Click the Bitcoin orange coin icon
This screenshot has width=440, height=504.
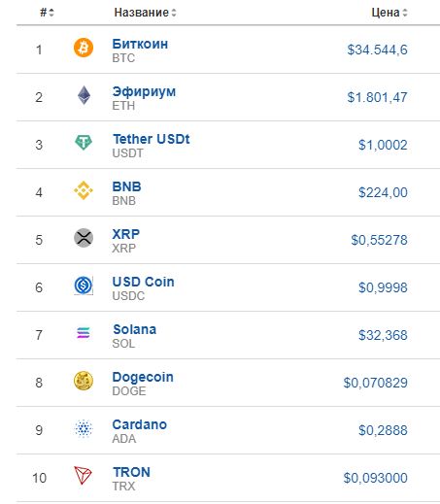(x=84, y=48)
